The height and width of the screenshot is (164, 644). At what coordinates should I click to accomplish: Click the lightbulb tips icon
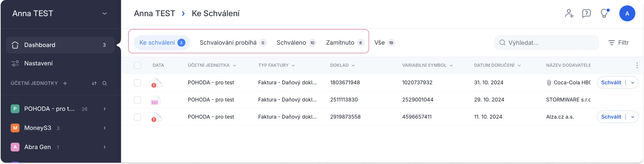pos(605,13)
